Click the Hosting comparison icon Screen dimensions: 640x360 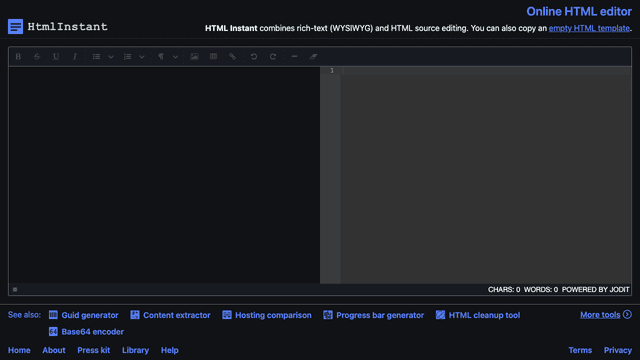(x=227, y=315)
